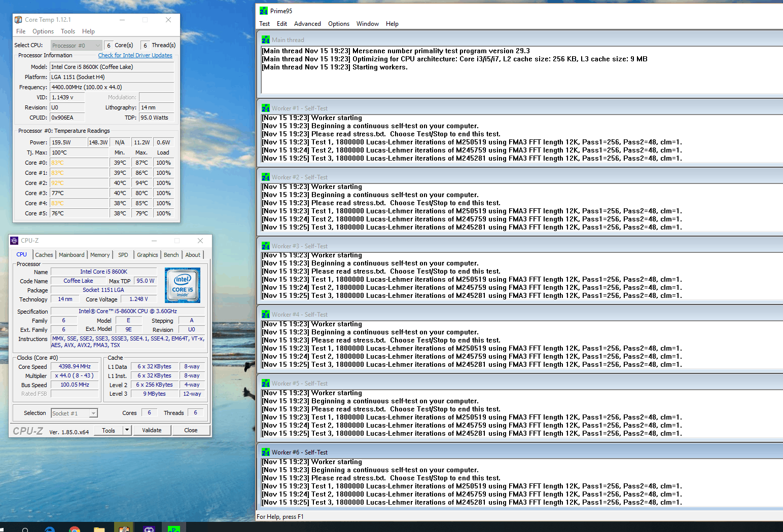The image size is (783, 532).
Task: Click the Core Speed value 4398.94 MHz
Action: (x=75, y=366)
